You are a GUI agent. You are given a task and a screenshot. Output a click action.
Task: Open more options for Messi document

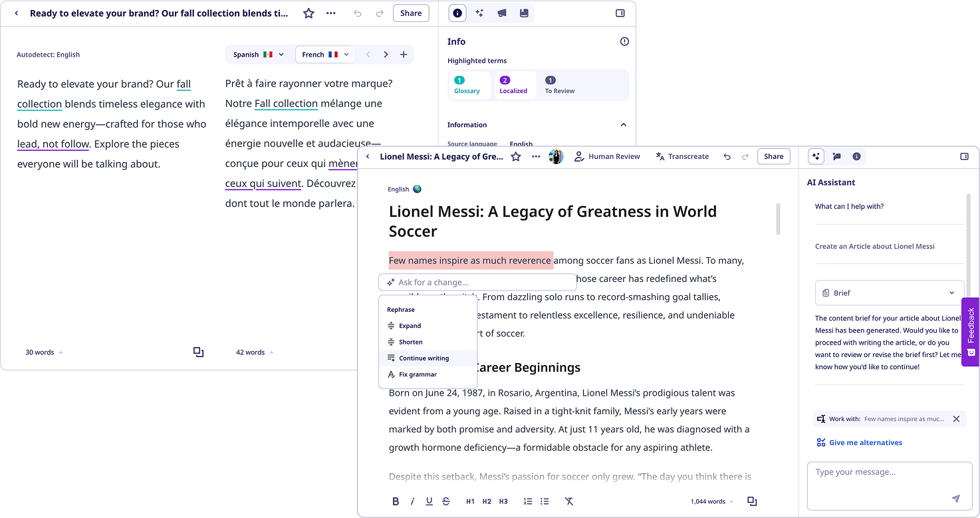[536, 157]
